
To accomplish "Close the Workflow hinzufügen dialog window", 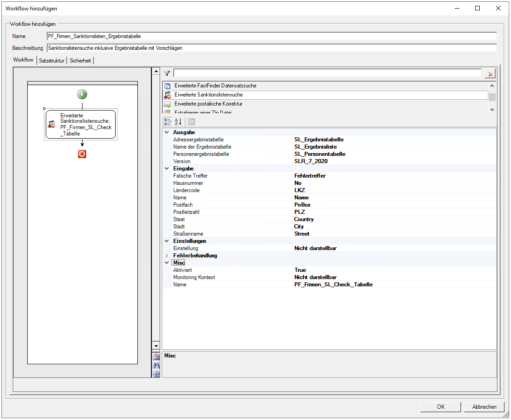I will tap(498, 9).
